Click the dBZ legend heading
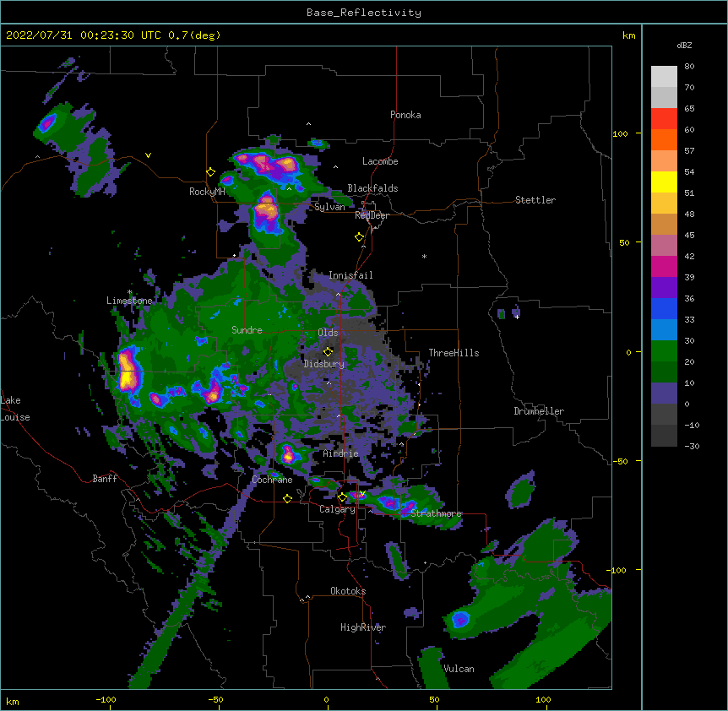This screenshot has height=711, width=728. [684, 45]
